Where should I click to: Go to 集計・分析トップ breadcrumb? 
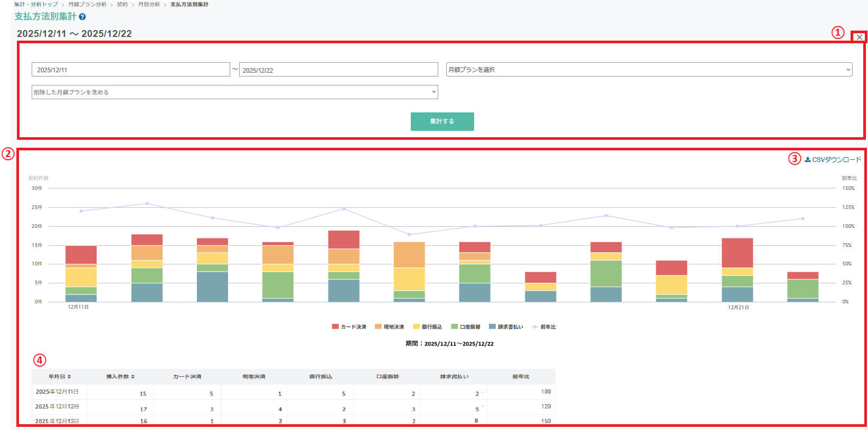(x=36, y=4)
